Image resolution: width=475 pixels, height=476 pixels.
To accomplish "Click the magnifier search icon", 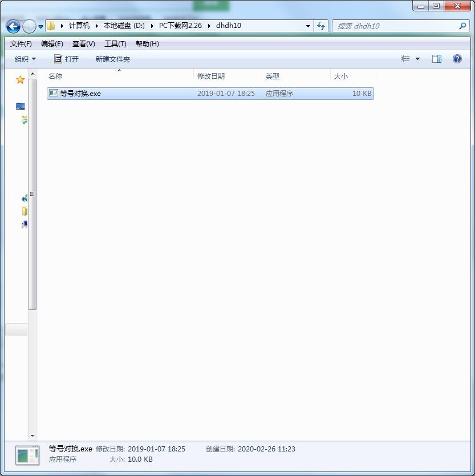I will tap(462, 26).
